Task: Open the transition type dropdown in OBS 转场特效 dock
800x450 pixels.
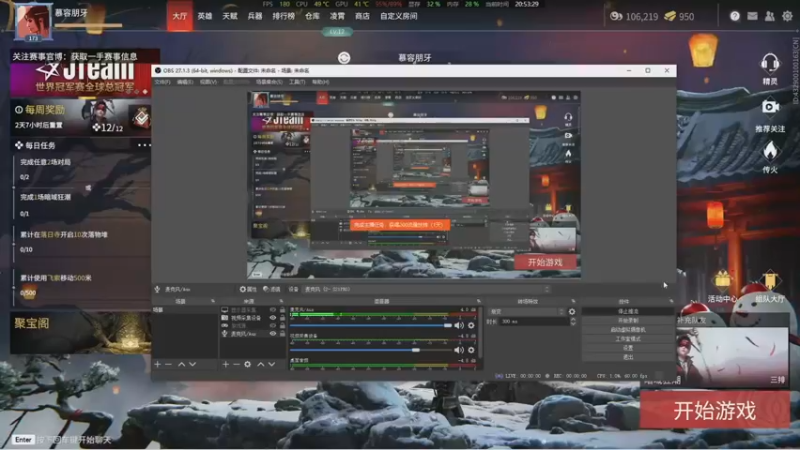Action: point(526,312)
